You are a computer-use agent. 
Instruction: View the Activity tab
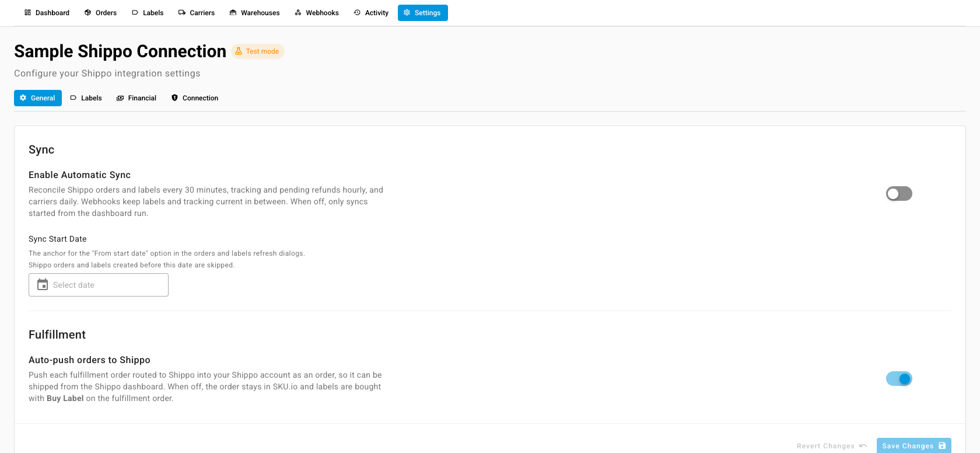click(371, 13)
